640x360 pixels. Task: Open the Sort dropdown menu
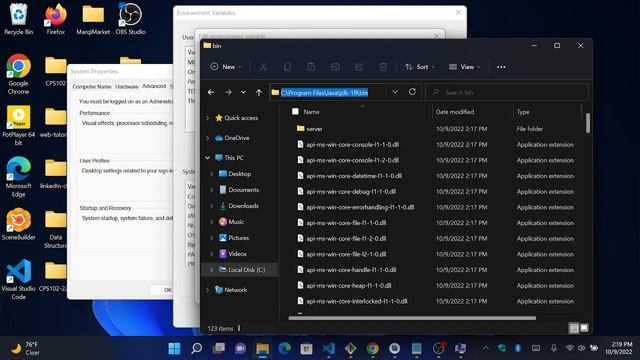pyautogui.click(x=420, y=67)
